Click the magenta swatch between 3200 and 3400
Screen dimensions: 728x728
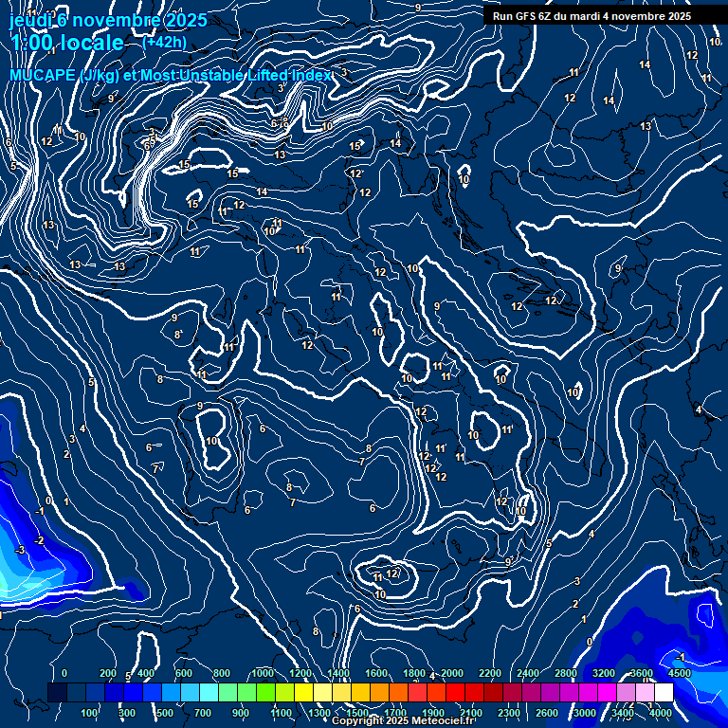(608, 692)
